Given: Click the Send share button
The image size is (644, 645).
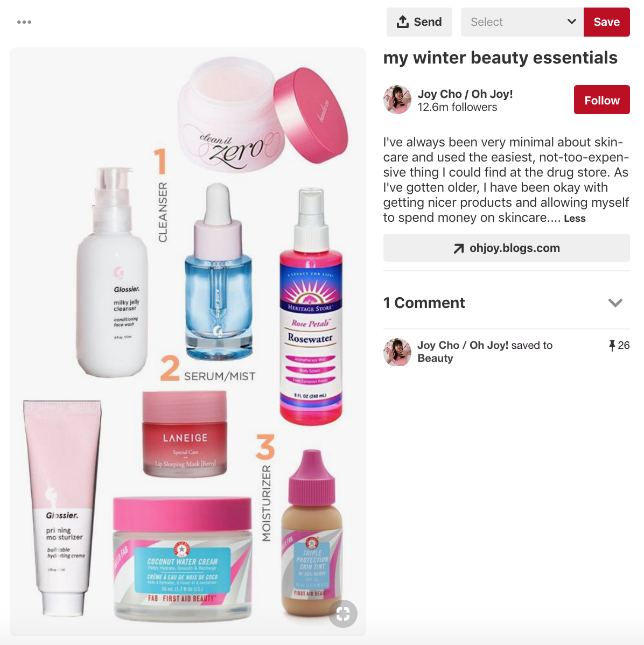Looking at the screenshot, I should point(419,22).
